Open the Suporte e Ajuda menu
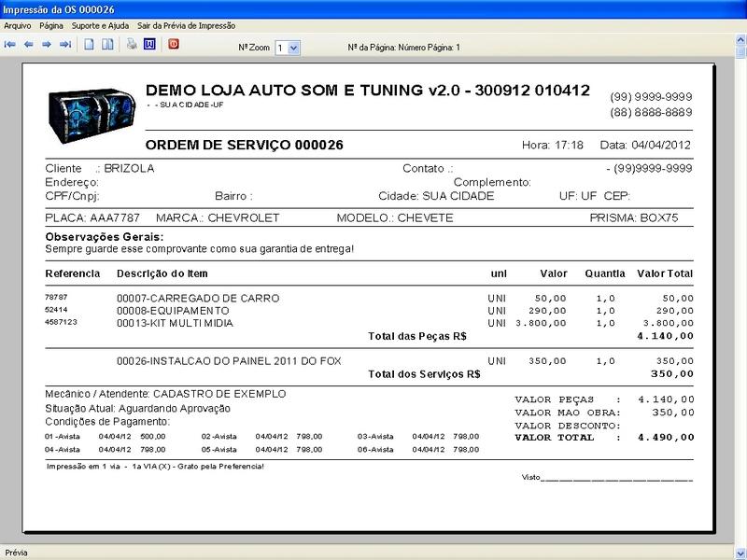747x560 pixels. tap(101, 26)
